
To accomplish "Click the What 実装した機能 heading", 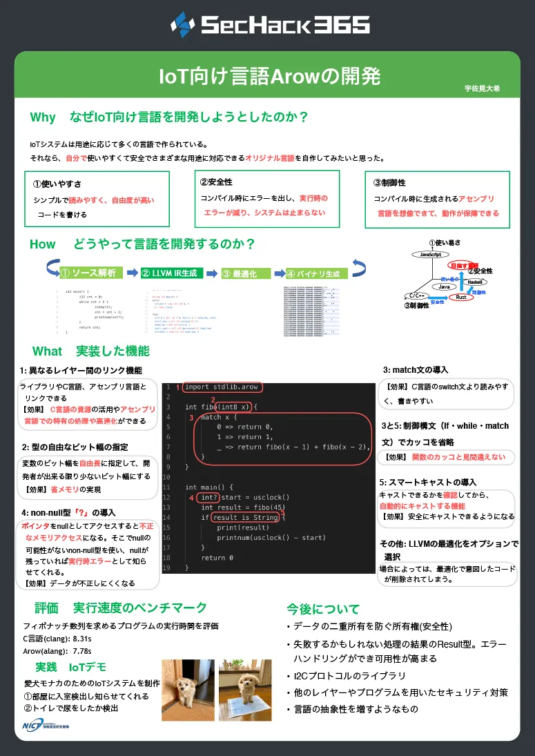I will 91,351.
